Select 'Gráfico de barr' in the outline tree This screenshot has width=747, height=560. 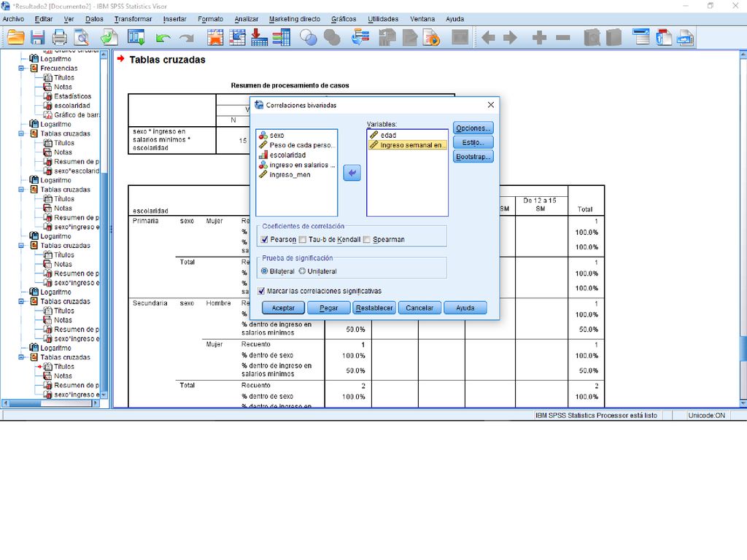[x=76, y=114]
